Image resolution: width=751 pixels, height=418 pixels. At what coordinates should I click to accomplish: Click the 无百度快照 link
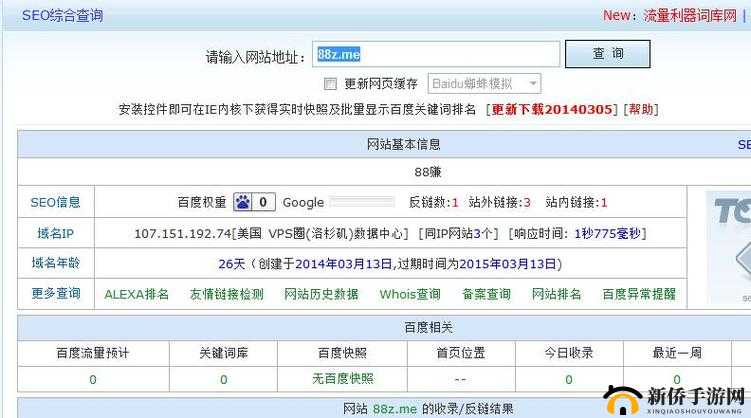click(x=343, y=379)
